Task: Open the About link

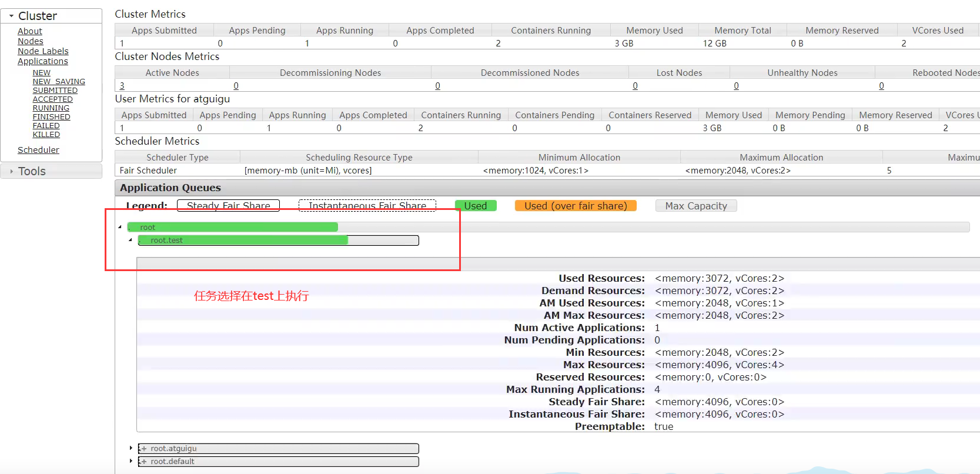Action: pos(29,31)
